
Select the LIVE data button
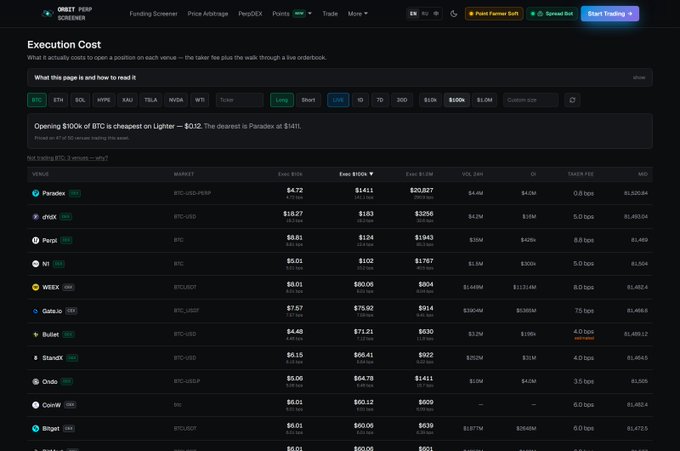(x=338, y=100)
